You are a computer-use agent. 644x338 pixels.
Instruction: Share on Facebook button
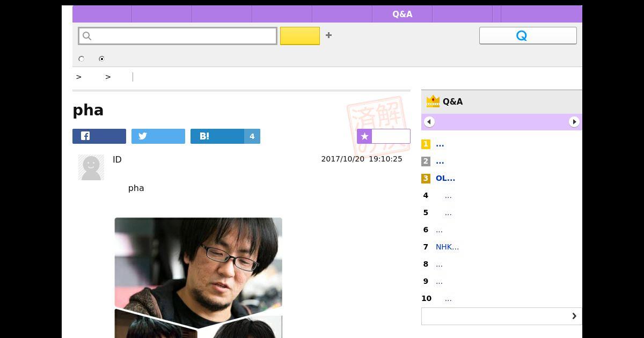pyautogui.click(x=99, y=136)
